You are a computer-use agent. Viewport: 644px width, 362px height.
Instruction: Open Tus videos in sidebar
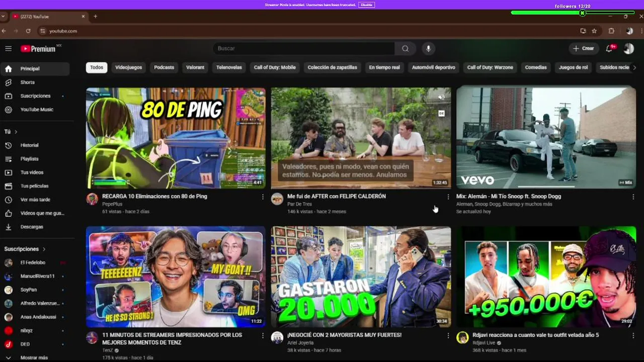tap(35, 172)
